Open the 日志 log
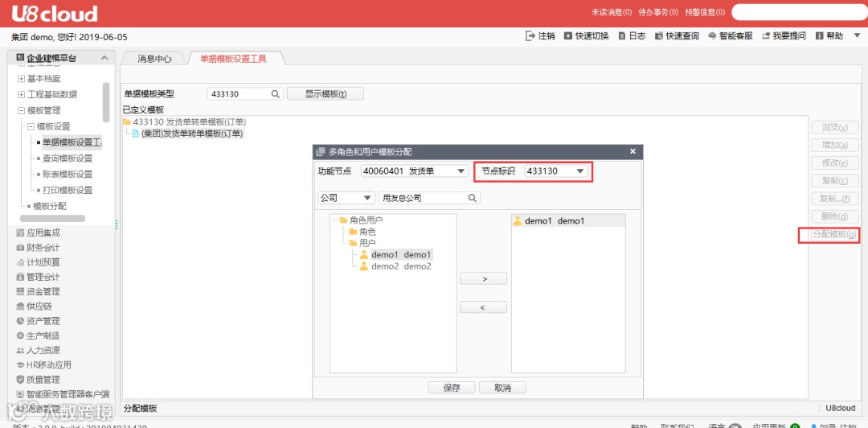 (x=632, y=36)
